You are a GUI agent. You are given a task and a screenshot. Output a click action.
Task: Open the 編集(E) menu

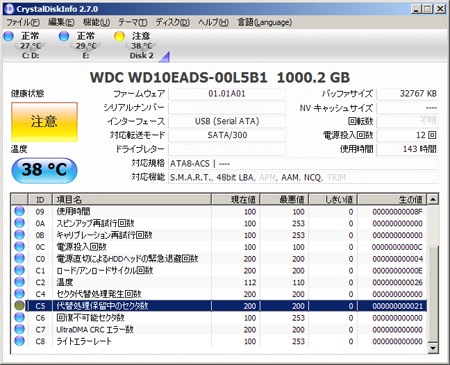[61, 22]
